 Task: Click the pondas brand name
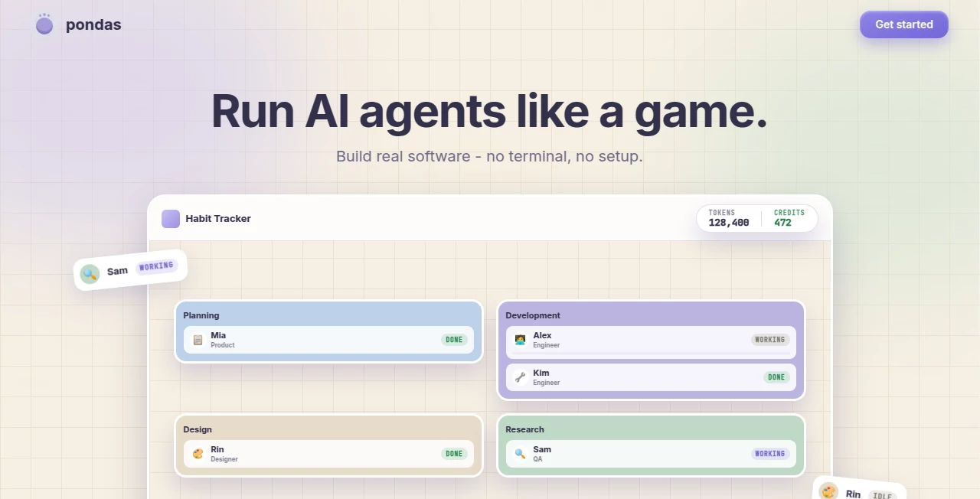point(93,24)
